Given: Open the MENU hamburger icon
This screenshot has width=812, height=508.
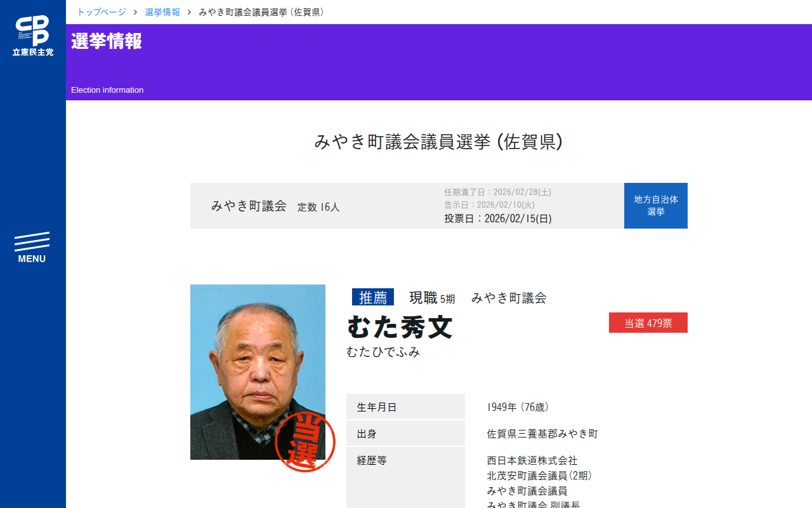Looking at the screenshot, I should tap(32, 248).
